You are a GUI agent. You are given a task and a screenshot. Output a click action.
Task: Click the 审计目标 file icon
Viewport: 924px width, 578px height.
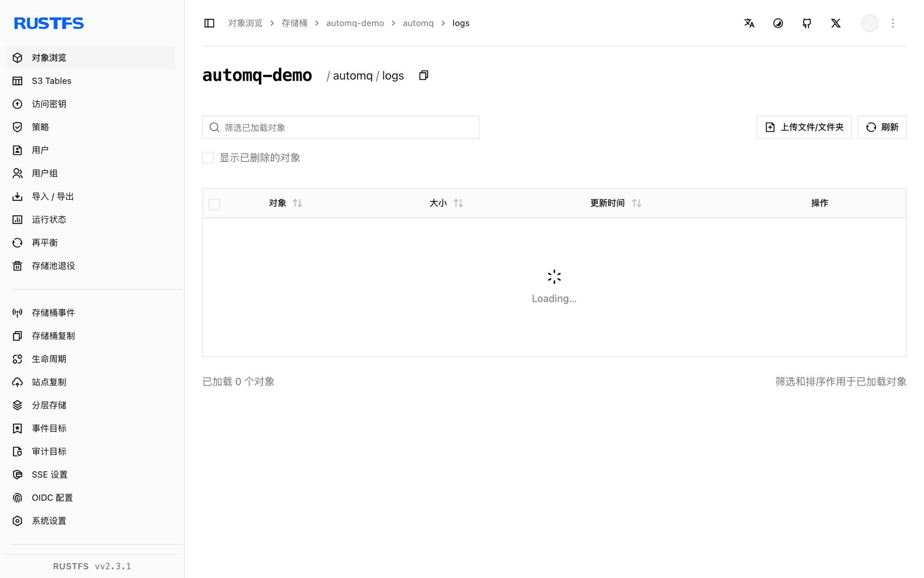(x=18, y=452)
